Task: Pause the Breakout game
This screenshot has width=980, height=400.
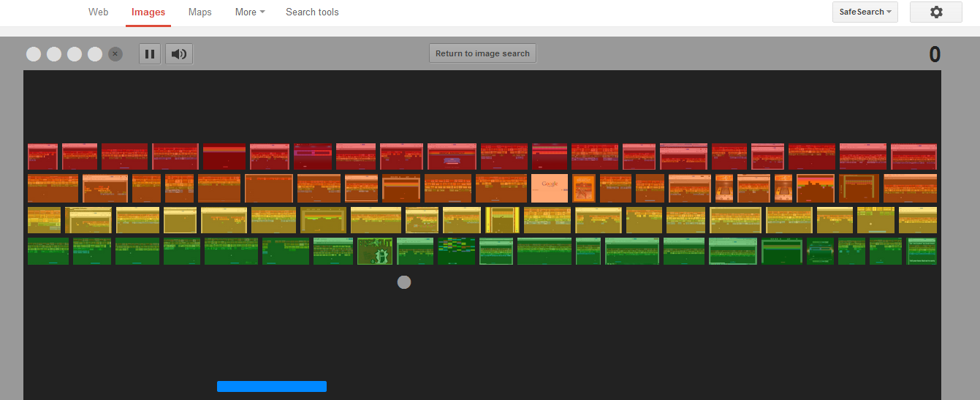Action: pyautogui.click(x=150, y=54)
